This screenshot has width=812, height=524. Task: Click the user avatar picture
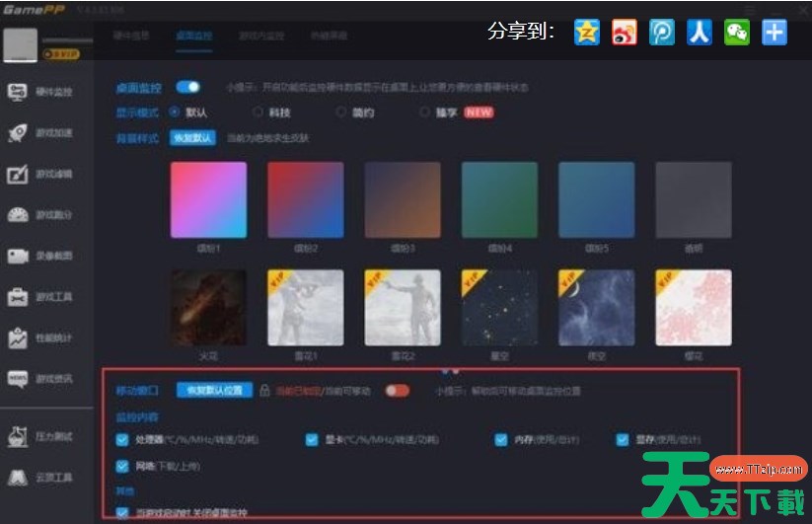click(20, 45)
